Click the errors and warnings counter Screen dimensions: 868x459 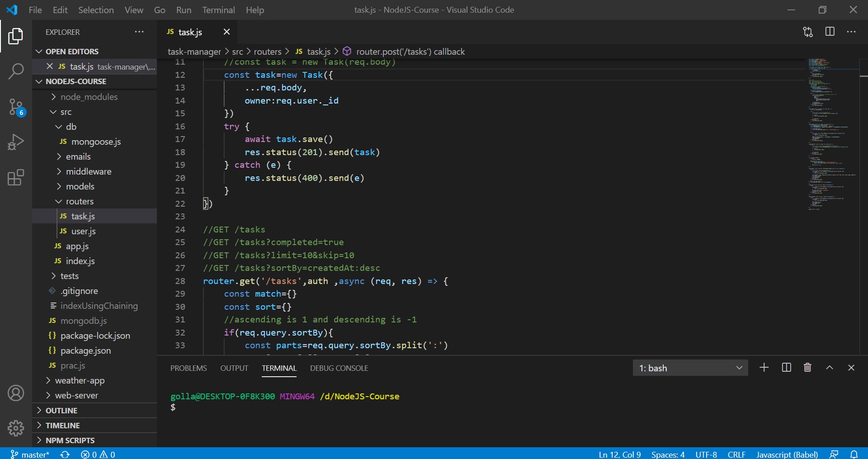click(98, 454)
